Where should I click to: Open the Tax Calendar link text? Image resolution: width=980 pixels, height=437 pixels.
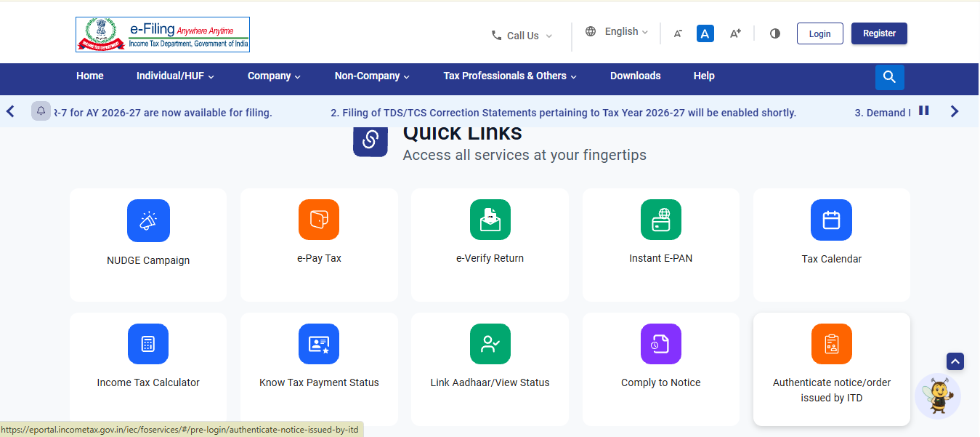pyautogui.click(x=832, y=259)
